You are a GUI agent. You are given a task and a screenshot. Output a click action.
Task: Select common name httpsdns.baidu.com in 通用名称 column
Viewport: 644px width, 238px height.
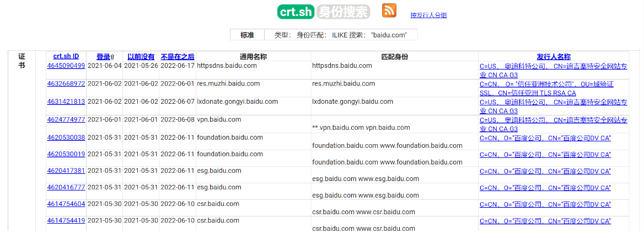[227, 65]
